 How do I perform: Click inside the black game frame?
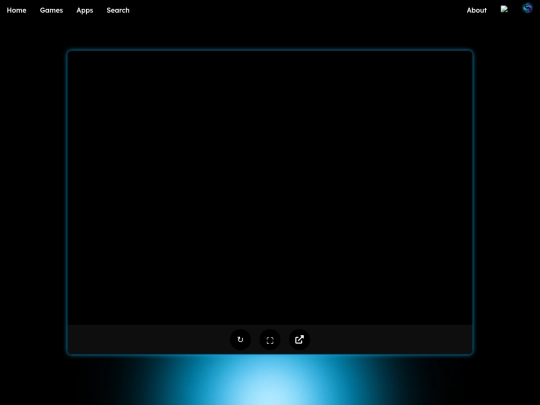click(x=270, y=188)
